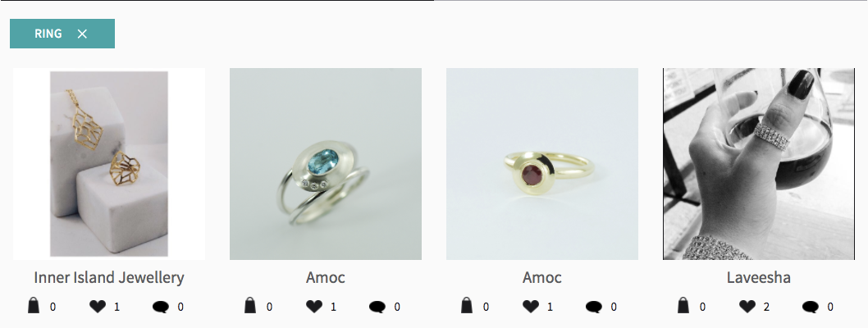The height and width of the screenshot is (328, 868).
Task: Open Amoc link under red gemstone ring
Action: (542, 277)
